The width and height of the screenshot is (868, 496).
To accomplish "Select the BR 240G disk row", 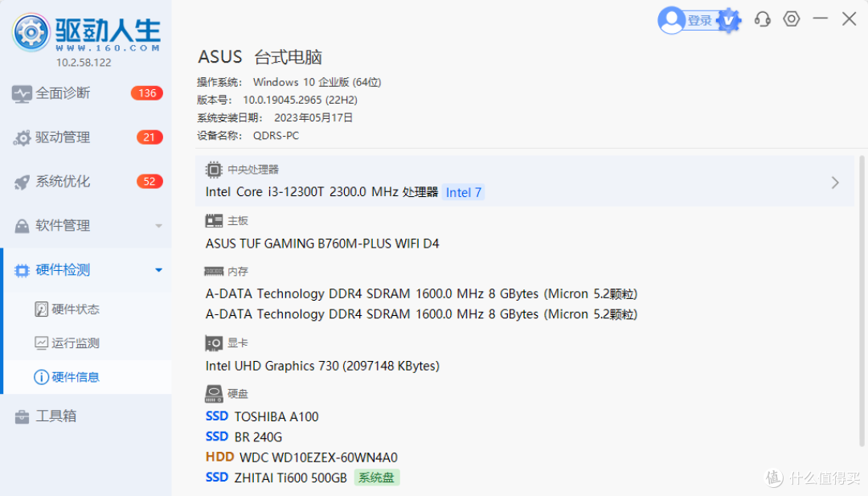I will (x=244, y=437).
